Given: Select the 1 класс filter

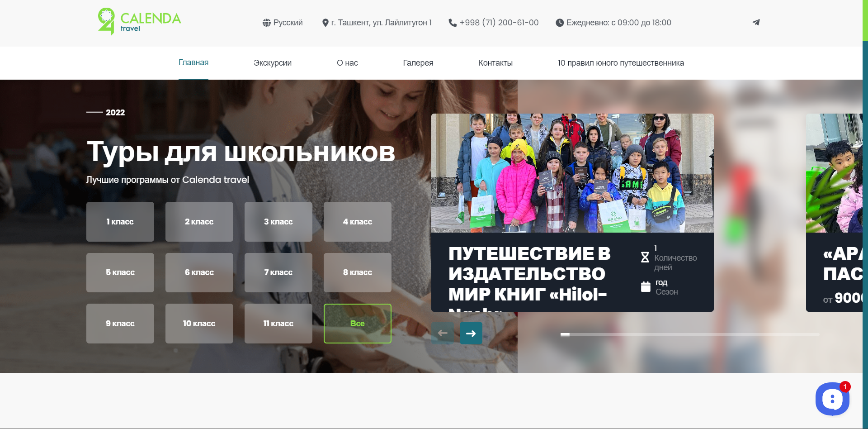Looking at the screenshot, I should (x=120, y=222).
